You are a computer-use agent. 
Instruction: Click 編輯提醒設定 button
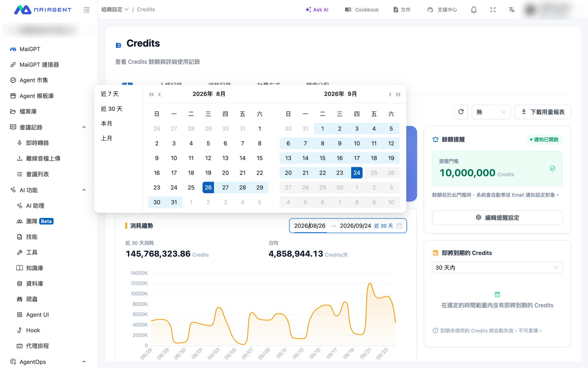(x=497, y=218)
